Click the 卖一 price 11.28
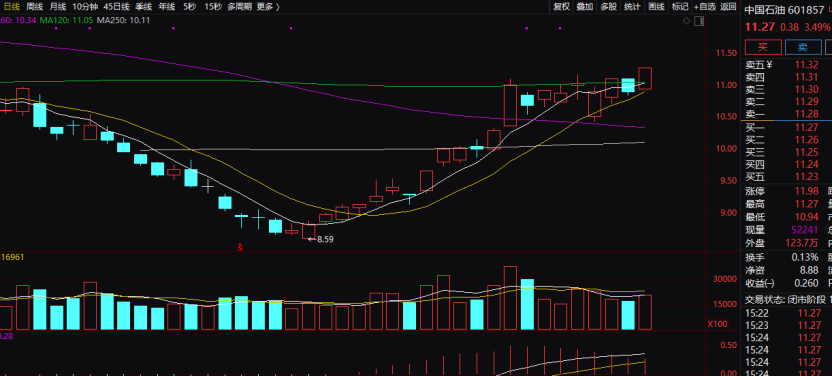This screenshot has height=376, width=832. (807, 114)
